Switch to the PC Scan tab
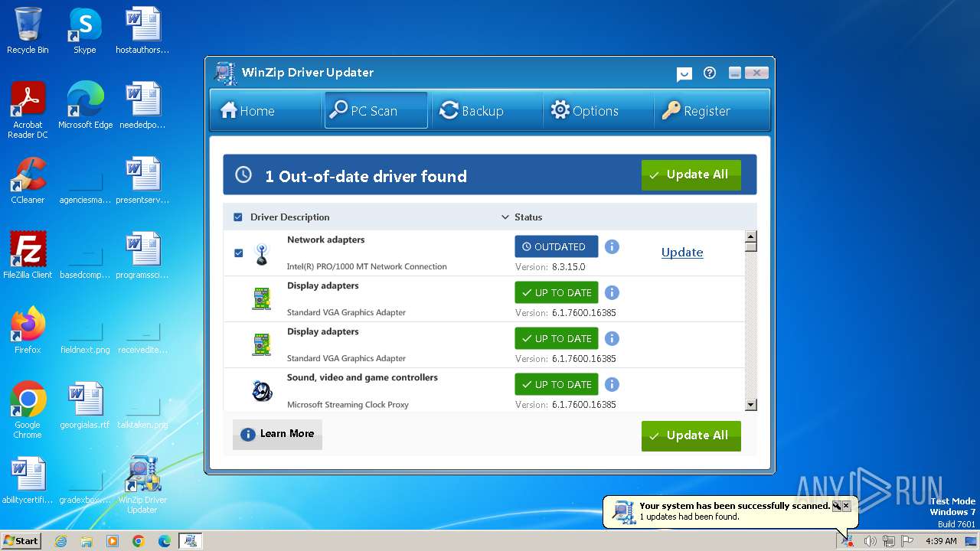980x551 pixels. click(x=376, y=111)
